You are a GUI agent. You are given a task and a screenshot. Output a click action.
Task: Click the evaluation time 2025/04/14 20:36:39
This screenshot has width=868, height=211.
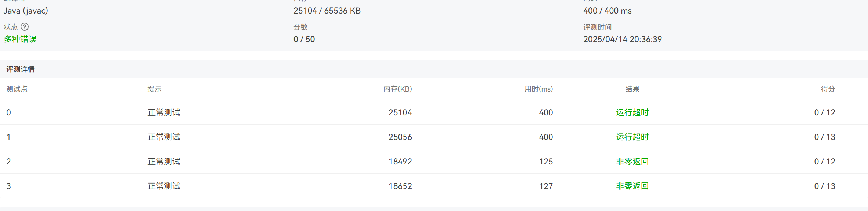point(622,39)
